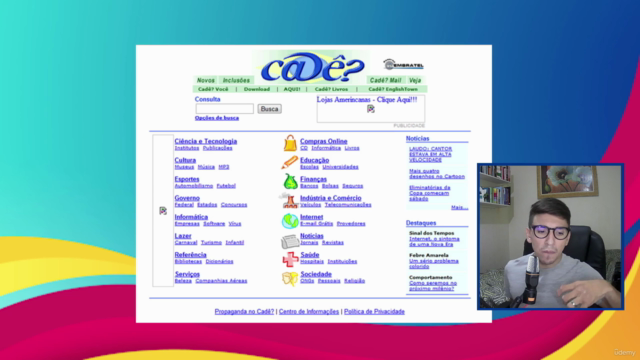640x360 pixels.
Task: Read news Mais quatro desenhos no Cartoon
Action: tap(437, 174)
